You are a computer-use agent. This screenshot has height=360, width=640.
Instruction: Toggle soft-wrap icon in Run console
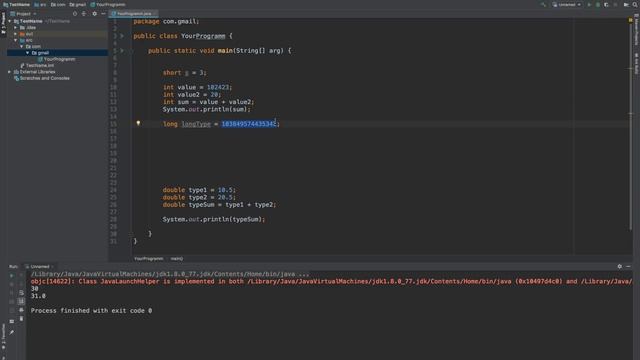coord(21,293)
